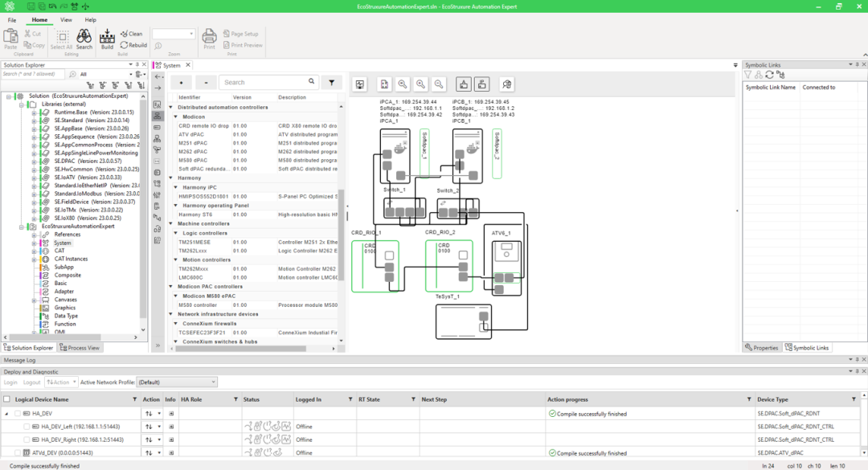Click the Info icon for HA_DEV row

[171, 414]
